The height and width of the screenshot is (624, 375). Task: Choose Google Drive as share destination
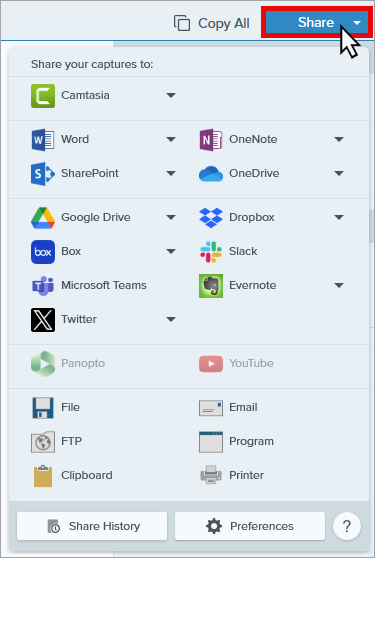[81, 217]
